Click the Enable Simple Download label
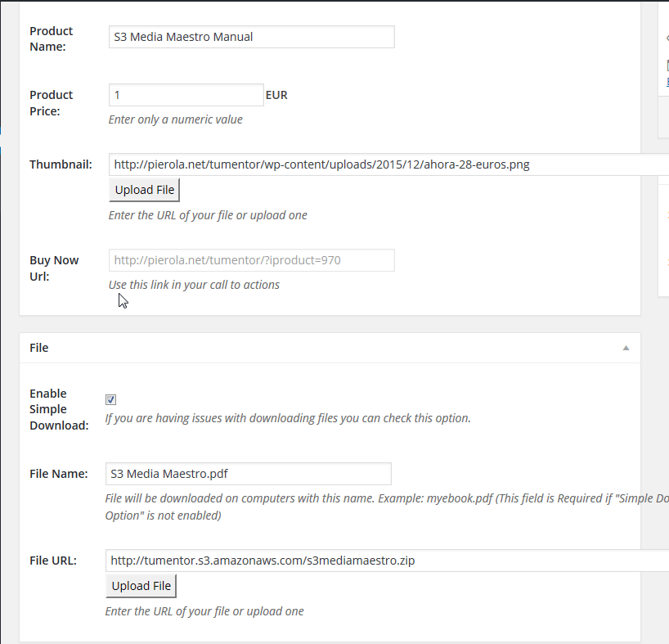Screen dimensions: 669x644 (59, 409)
